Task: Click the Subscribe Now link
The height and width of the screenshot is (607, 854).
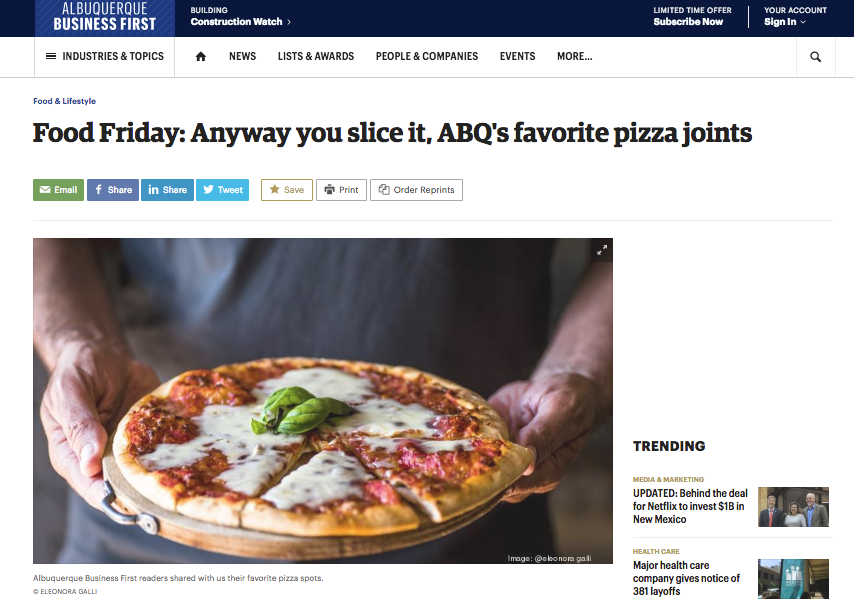Action: pyautogui.click(x=688, y=22)
